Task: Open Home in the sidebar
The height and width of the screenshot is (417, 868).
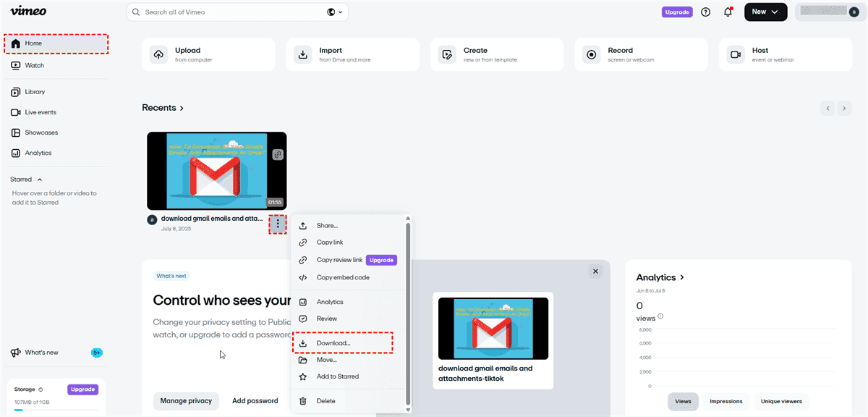Action: [55, 43]
